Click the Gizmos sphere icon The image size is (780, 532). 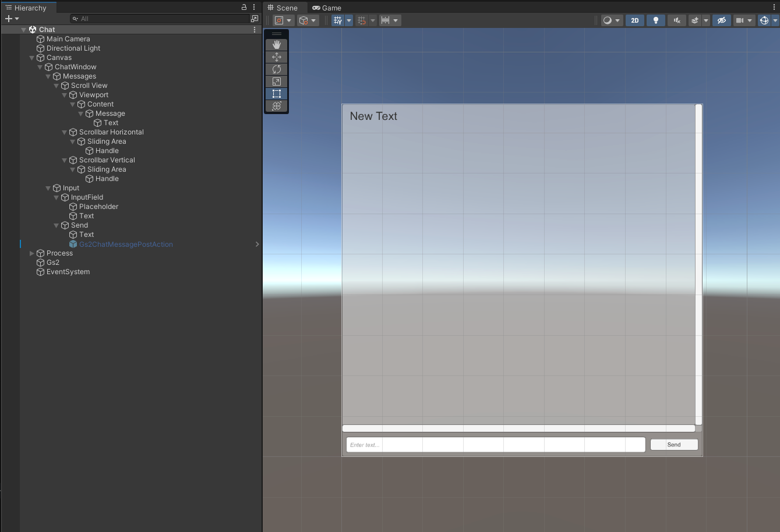(x=764, y=20)
